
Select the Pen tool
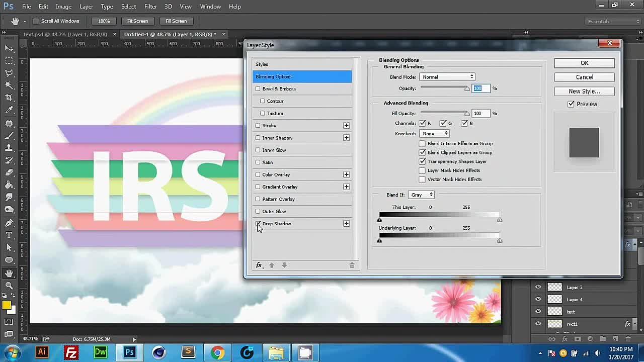[x=9, y=223]
